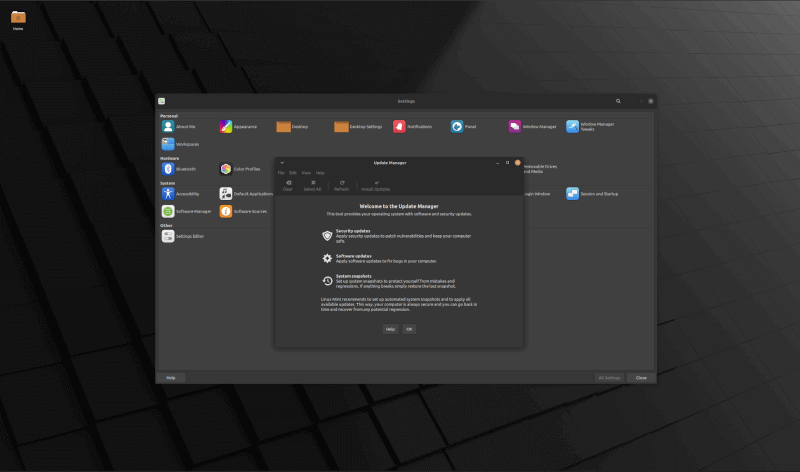The image size is (800, 472).
Task: Open the File menu in Update Manager
Action: coord(281,173)
